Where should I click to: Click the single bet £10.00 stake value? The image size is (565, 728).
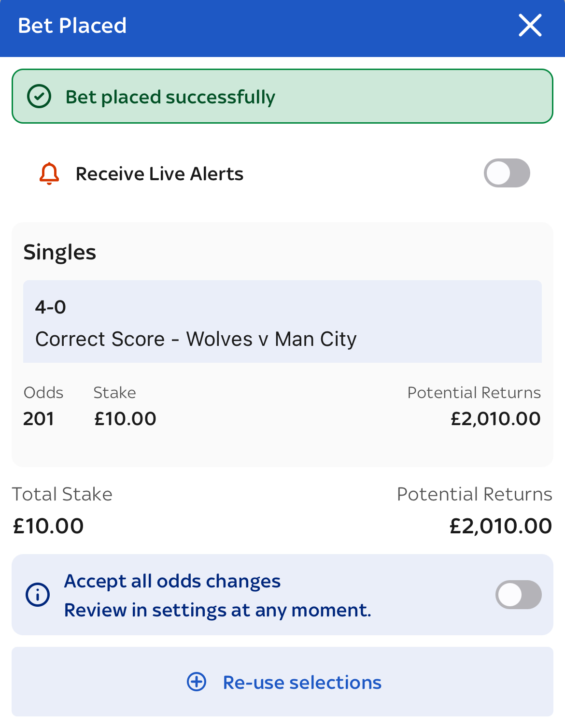(125, 419)
